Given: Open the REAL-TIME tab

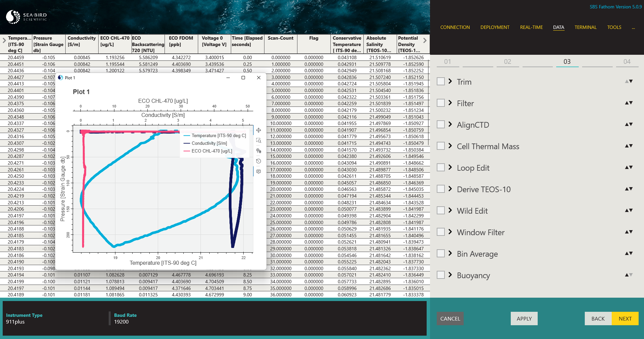Looking at the screenshot, I should pyautogui.click(x=532, y=27).
